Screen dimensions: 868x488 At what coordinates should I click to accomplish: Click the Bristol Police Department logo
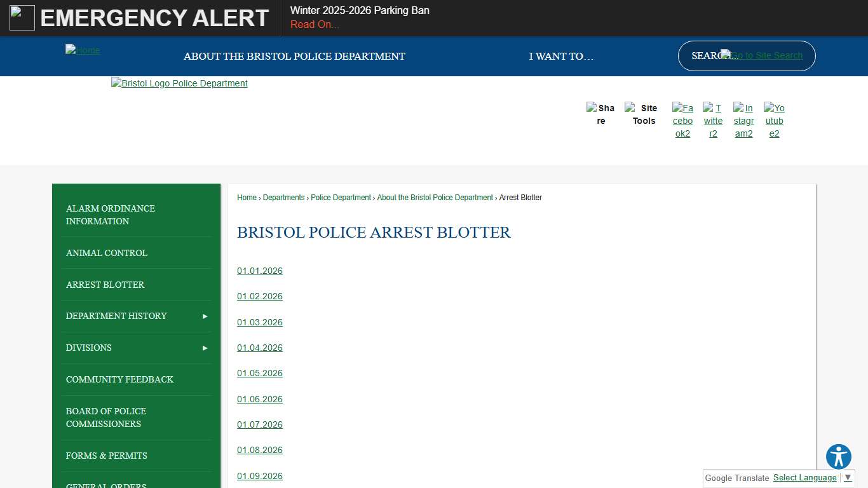pos(179,83)
